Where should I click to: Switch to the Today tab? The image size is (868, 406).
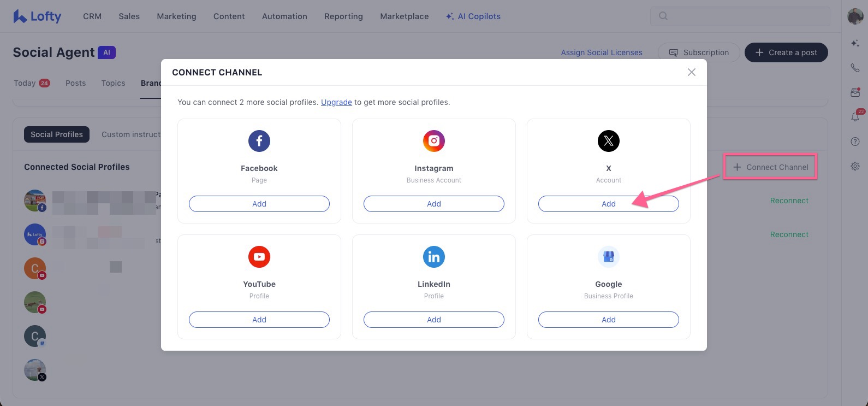[x=32, y=83]
